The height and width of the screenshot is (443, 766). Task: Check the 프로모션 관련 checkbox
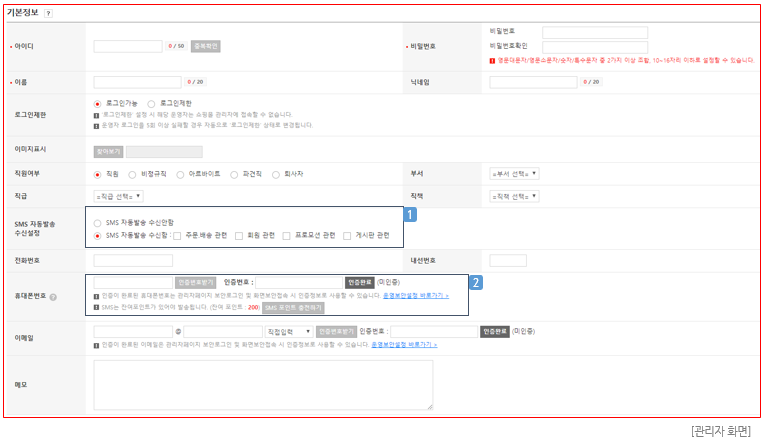tap(287, 236)
